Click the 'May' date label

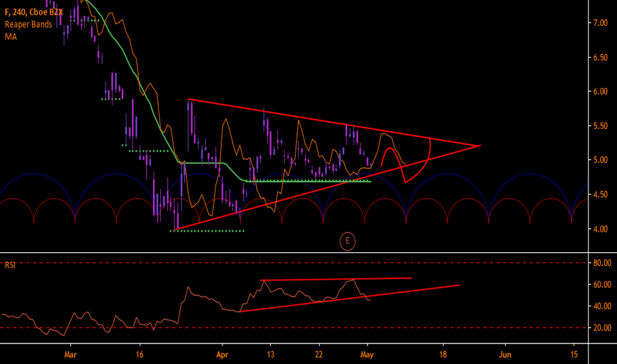367,355
